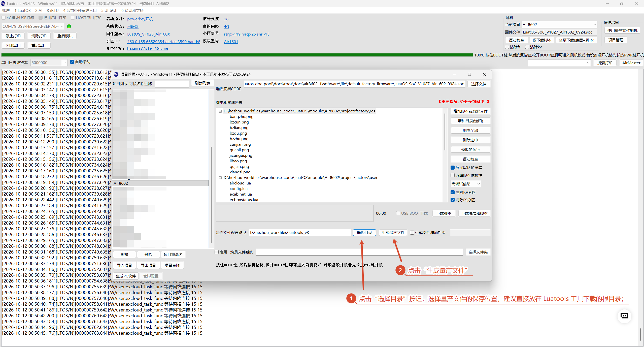Viewport: 644px width, 347px height.
Task: Toggle the 自动滚动 checkbox
Action: coord(72,62)
